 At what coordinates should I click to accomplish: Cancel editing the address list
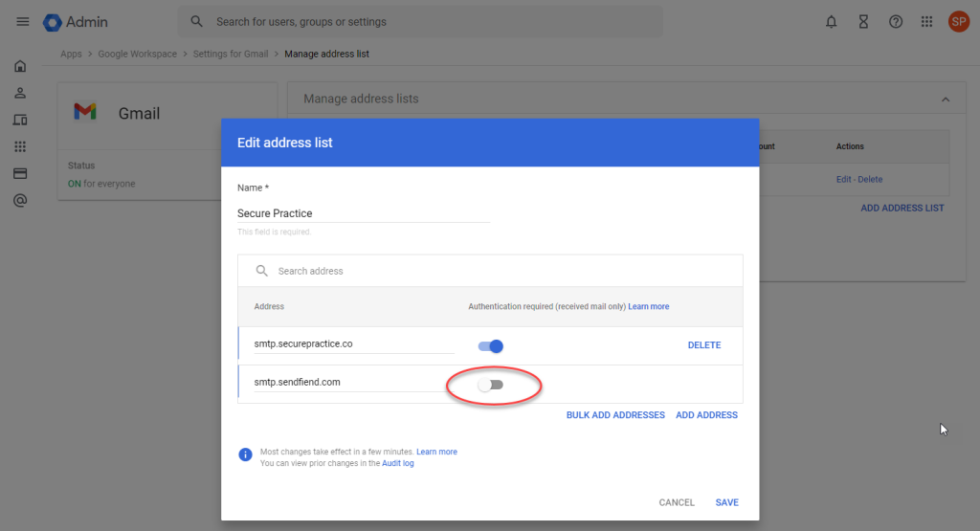[x=677, y=502]
